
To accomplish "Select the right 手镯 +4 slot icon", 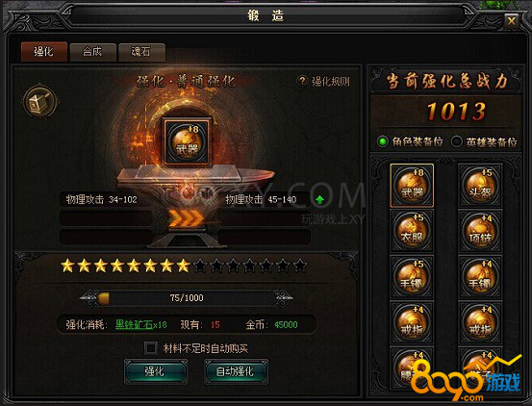I will click(x=480, y=277).
